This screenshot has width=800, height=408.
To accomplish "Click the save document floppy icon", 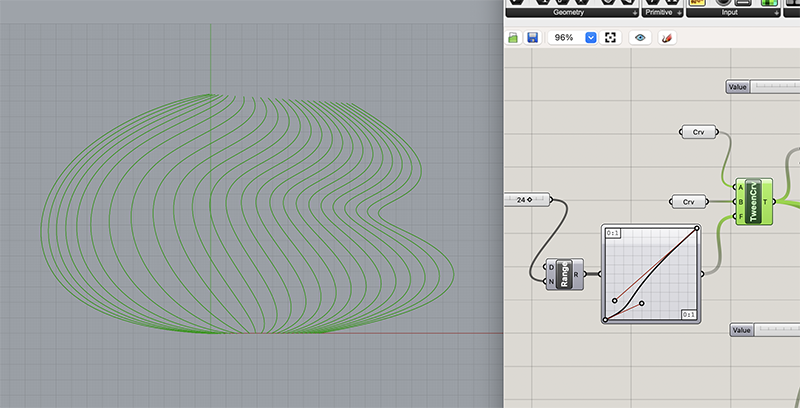I will point(532,37).
